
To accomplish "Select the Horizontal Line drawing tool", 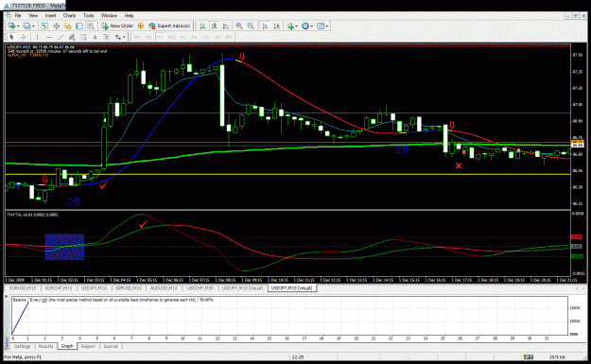I will pyautogui.click(x=49, y=37).
